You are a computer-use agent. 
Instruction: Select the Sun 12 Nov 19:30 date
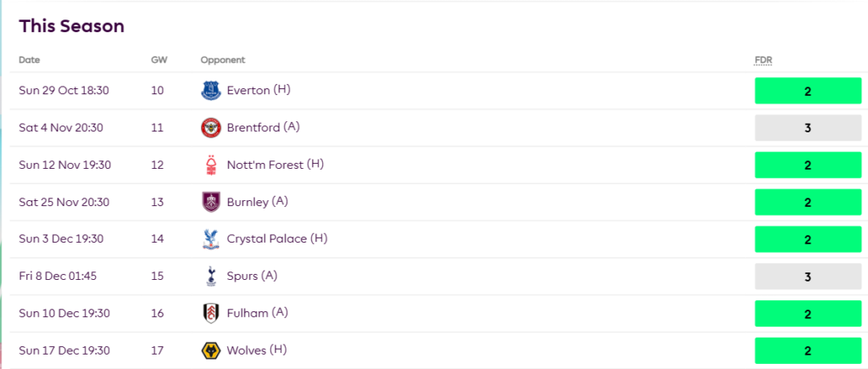click(64, 165)
